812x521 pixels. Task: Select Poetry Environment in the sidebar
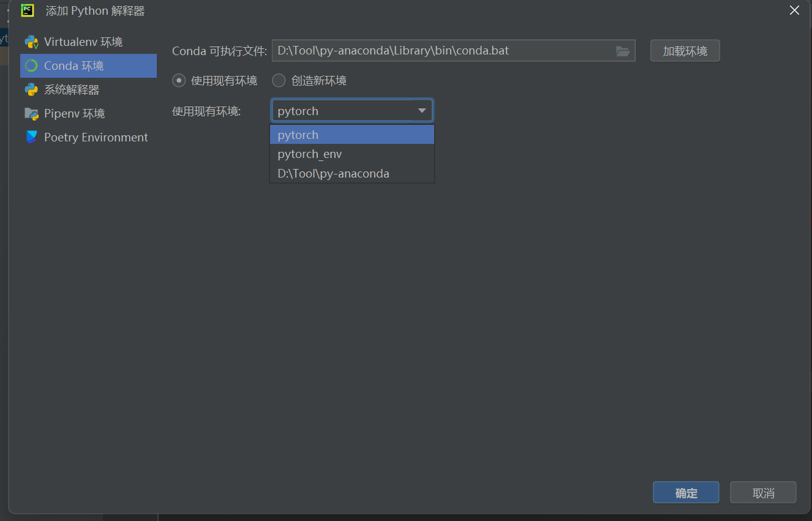88,138
